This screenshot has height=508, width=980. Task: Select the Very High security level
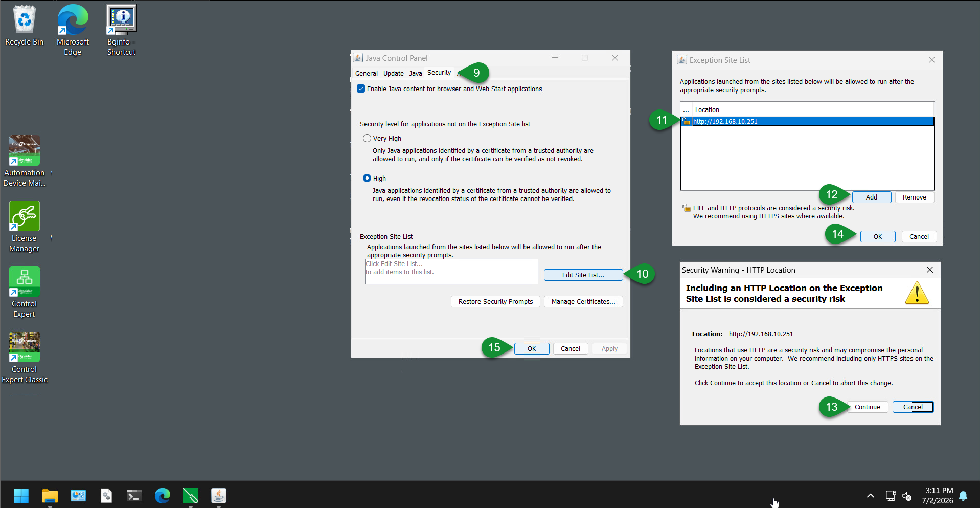pyautogui.click(x=367, y=138)
